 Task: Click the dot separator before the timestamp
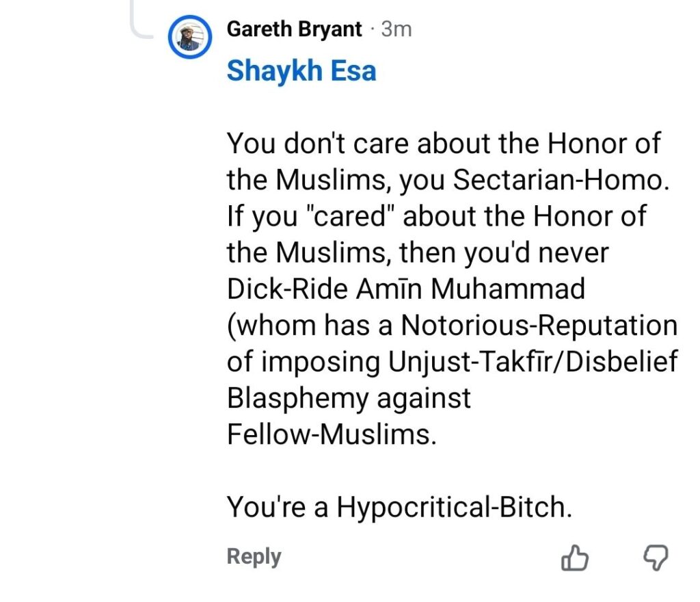click(373, 29)
